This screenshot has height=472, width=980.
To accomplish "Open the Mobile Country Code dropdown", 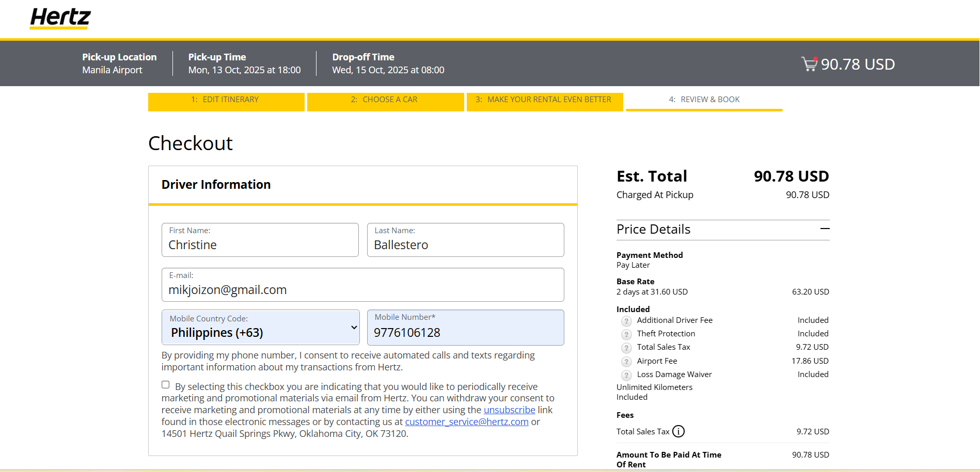I will pyautogui.click(x=261, y=327).
